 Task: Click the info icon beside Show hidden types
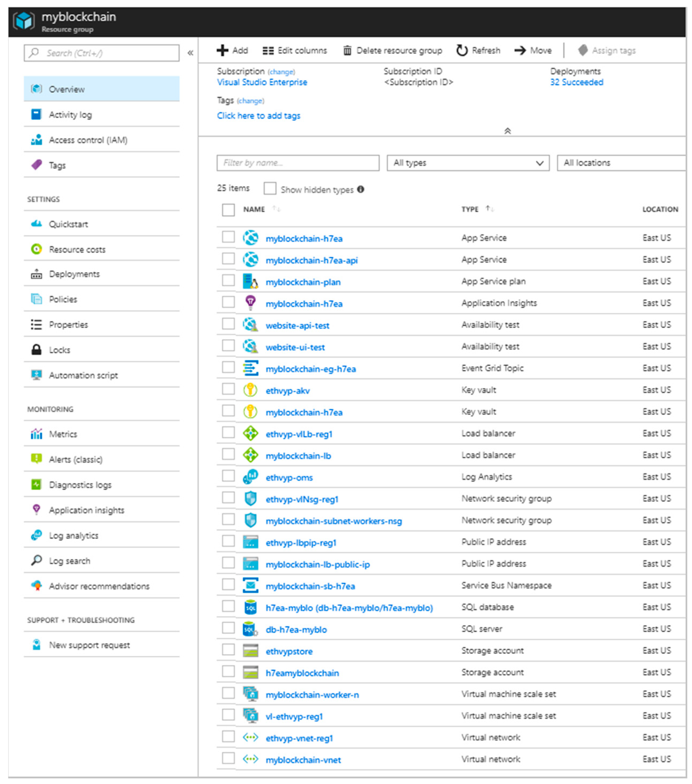(360, 189)
